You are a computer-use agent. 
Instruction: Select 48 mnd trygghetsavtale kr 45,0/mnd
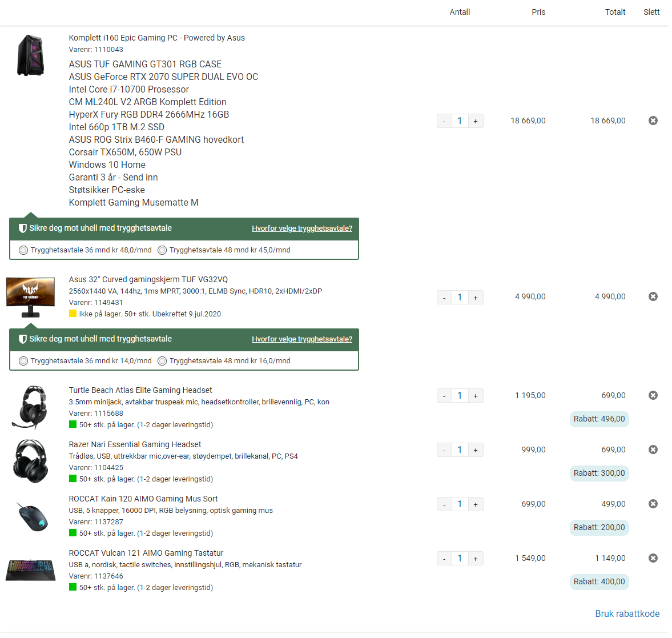point(162,250)
